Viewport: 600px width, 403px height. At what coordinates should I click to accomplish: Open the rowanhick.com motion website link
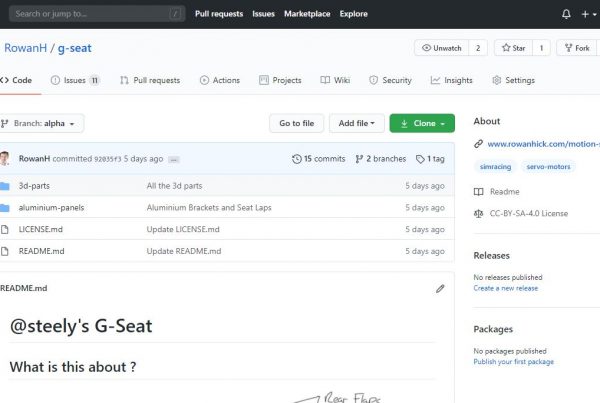543,144
